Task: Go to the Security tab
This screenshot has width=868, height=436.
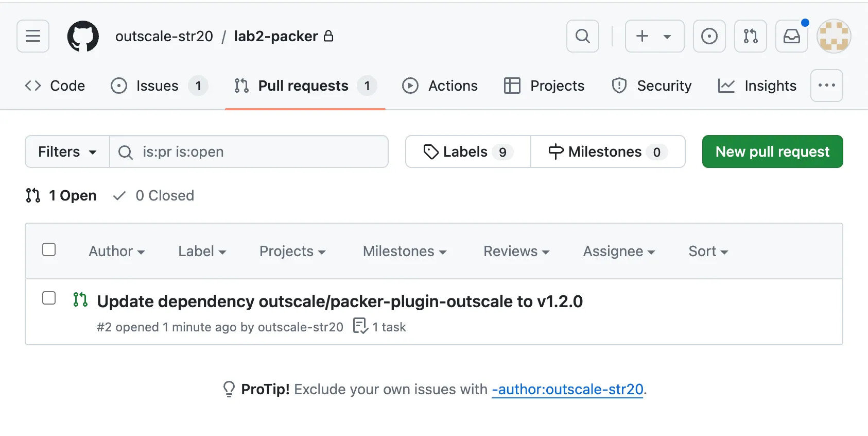Action: point(652,86)
